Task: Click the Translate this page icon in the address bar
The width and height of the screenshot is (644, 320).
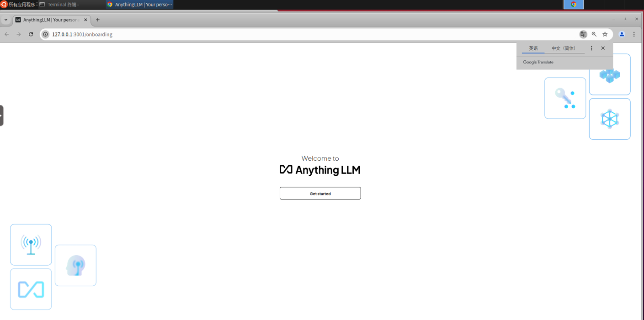Action: click(583, 34)
